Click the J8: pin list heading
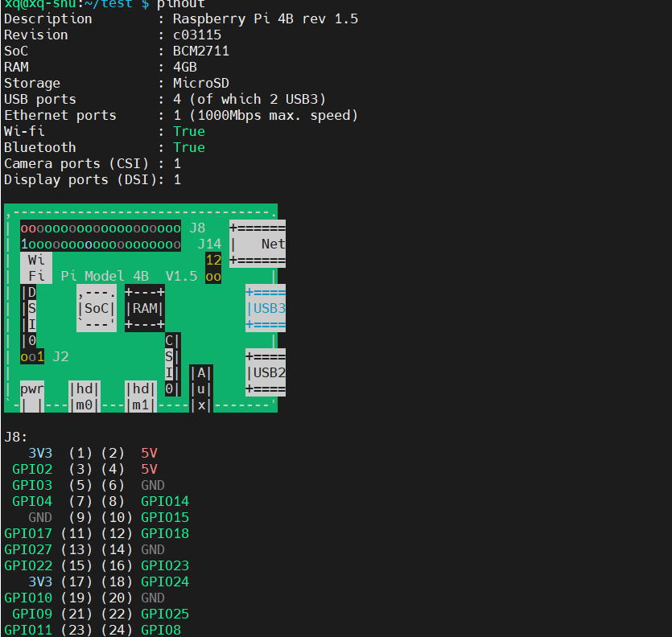The width and height of the screenshot is (672, 637). pyautogui.click(x=16, y=437)
